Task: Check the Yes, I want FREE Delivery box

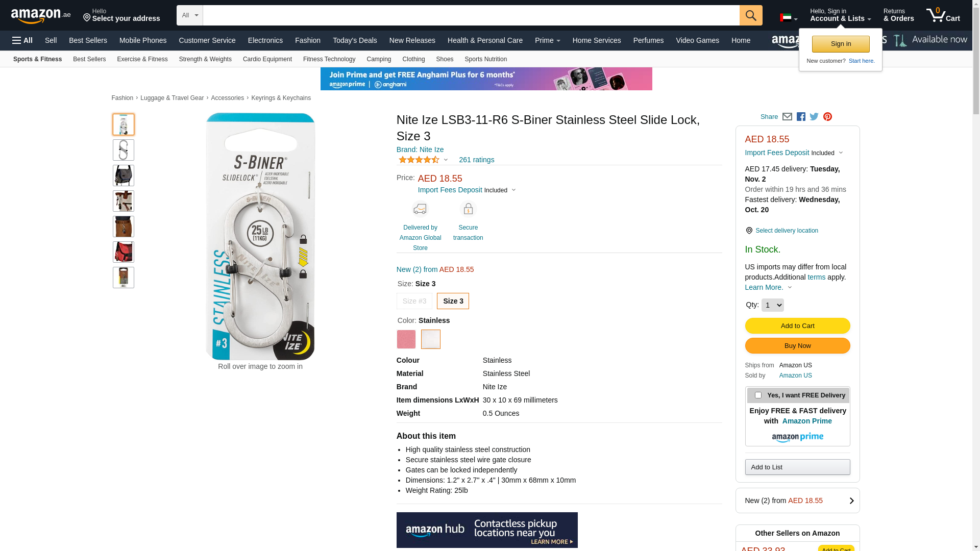Action: [x=758, y=395]
